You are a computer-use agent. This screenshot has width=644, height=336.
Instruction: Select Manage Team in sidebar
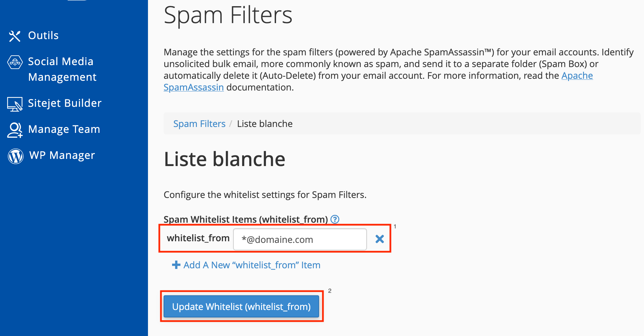[64, 129]
